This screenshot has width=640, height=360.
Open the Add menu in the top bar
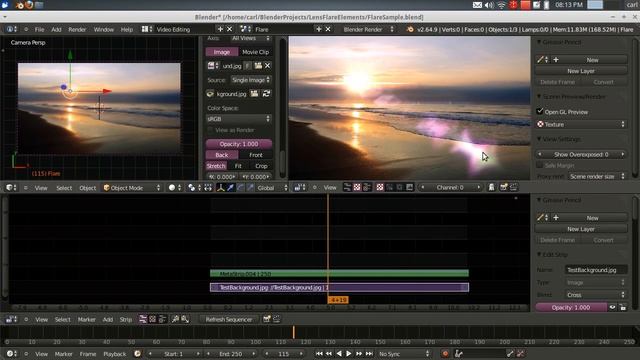56,29
